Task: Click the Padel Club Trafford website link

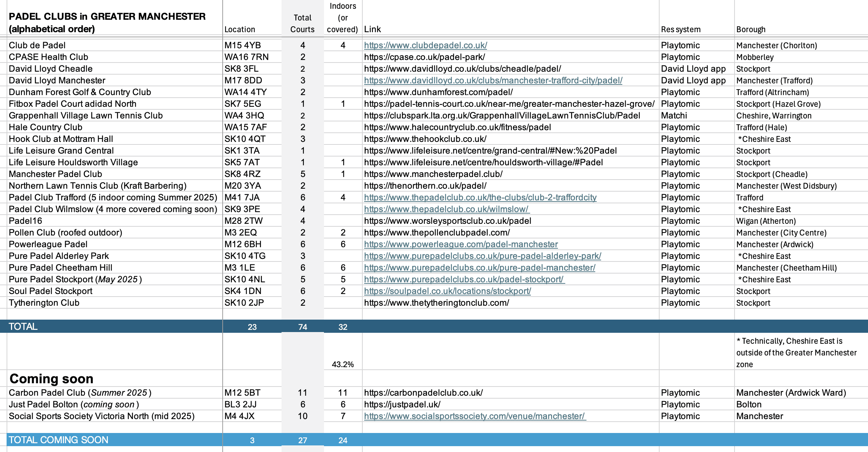Action: coord(480,197)
